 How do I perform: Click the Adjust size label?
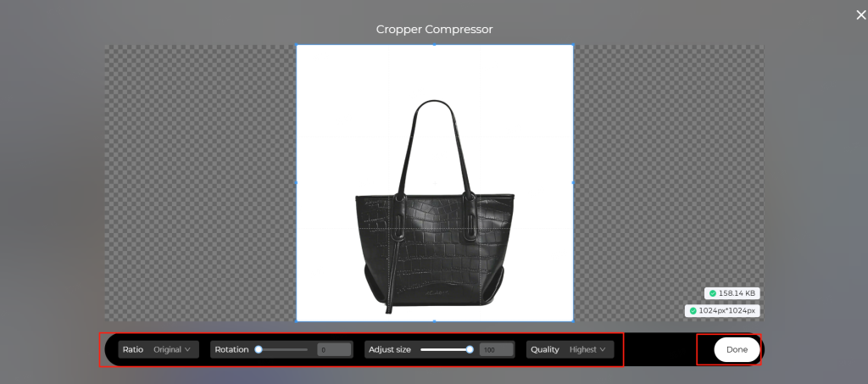point(390,350)
